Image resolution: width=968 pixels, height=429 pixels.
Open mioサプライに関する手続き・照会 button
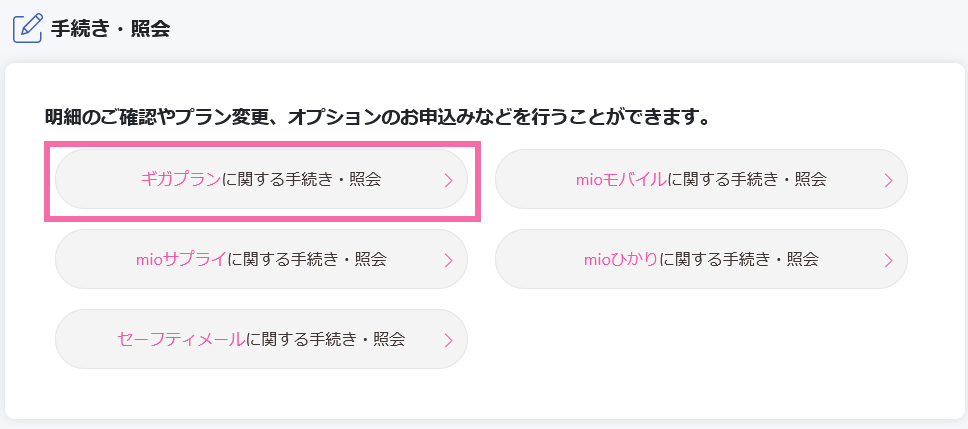point(261,259)
